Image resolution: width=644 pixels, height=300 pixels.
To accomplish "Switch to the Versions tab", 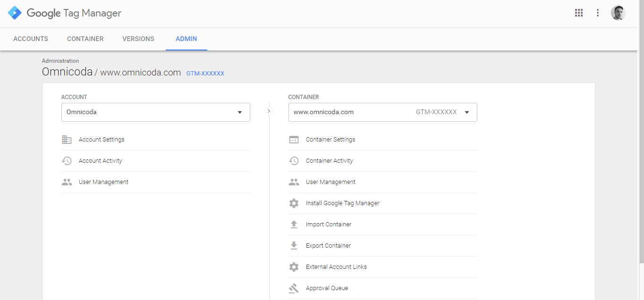I will tap(138, 39).
